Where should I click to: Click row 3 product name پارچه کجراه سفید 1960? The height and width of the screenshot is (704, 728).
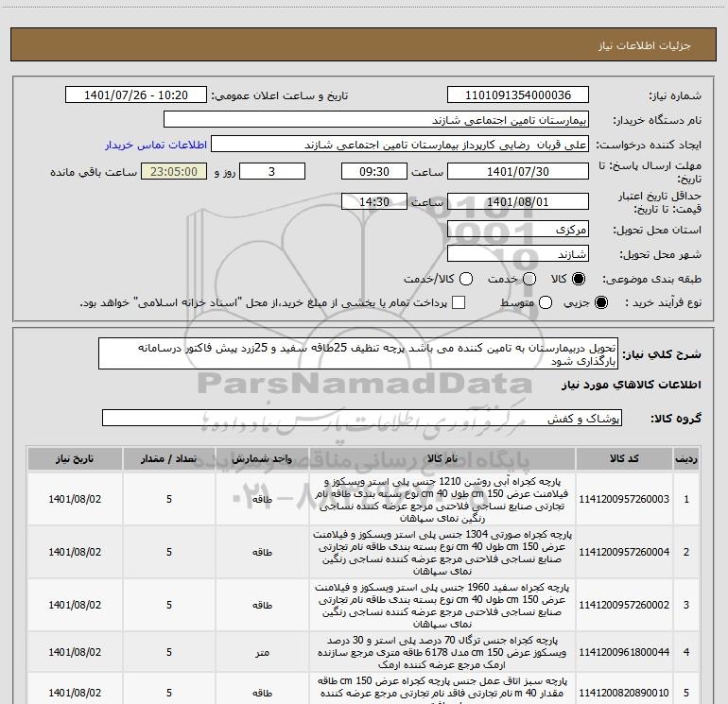[442, 606]
